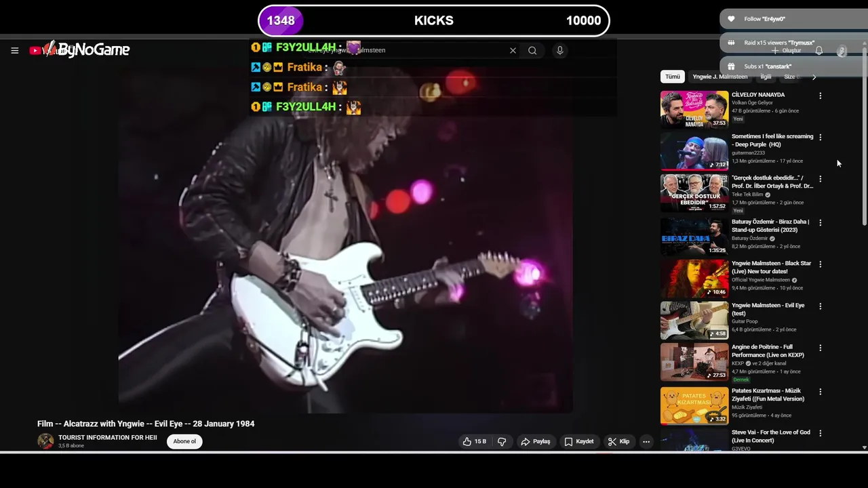The image size is (868, 488).
Task: Click the scrollbar down arrow
Action: tap(865, 447)
